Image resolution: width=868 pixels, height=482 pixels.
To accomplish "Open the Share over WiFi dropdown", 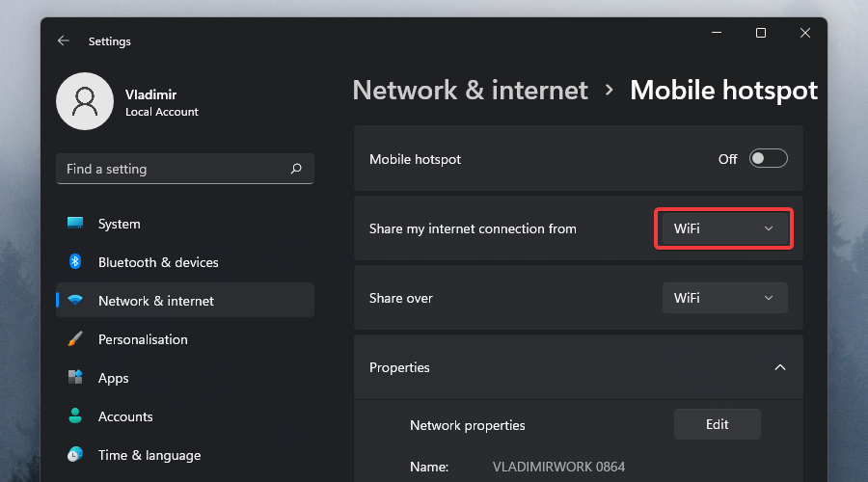I will (724, 298).
